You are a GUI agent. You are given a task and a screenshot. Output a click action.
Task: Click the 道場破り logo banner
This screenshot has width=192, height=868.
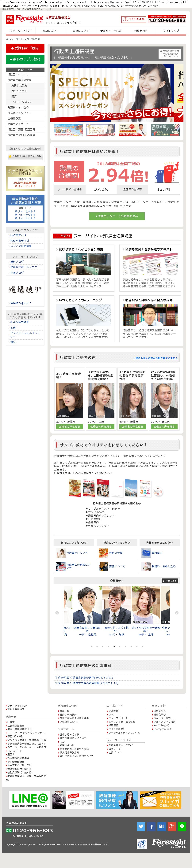[25, 290]
